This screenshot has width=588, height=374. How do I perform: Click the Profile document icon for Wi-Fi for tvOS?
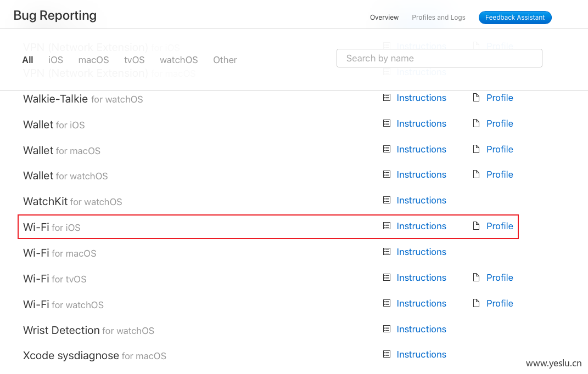coord(476,277)
